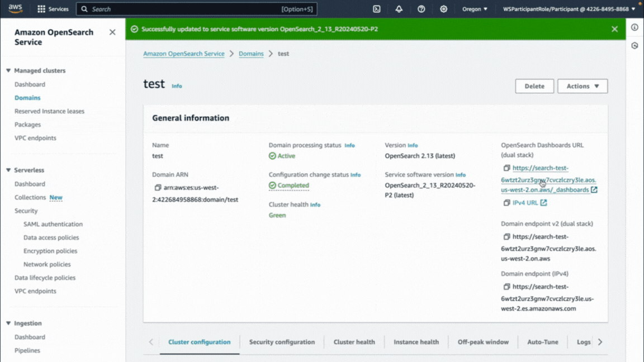This screenshot has width=644, height=362.
Task: Open Reserved Instance leases
Action: tap(49, 111)
